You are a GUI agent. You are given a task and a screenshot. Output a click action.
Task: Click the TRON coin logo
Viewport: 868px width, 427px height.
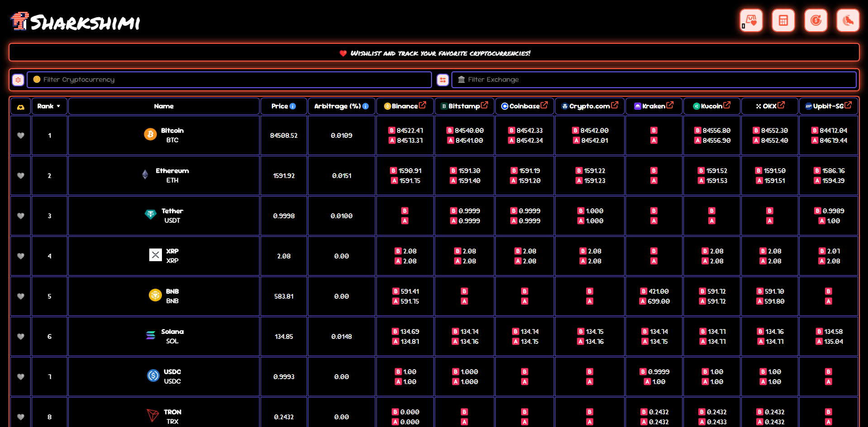click(x=153, y=415)
